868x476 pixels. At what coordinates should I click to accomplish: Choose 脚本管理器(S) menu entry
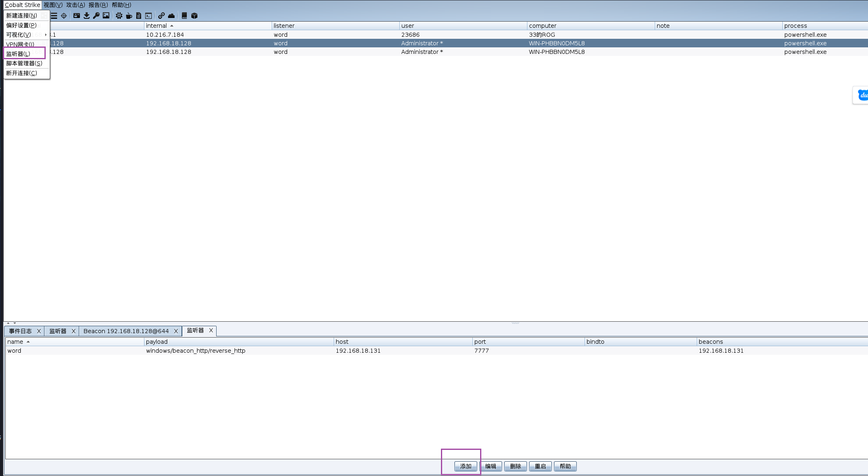tap(27, 63)
